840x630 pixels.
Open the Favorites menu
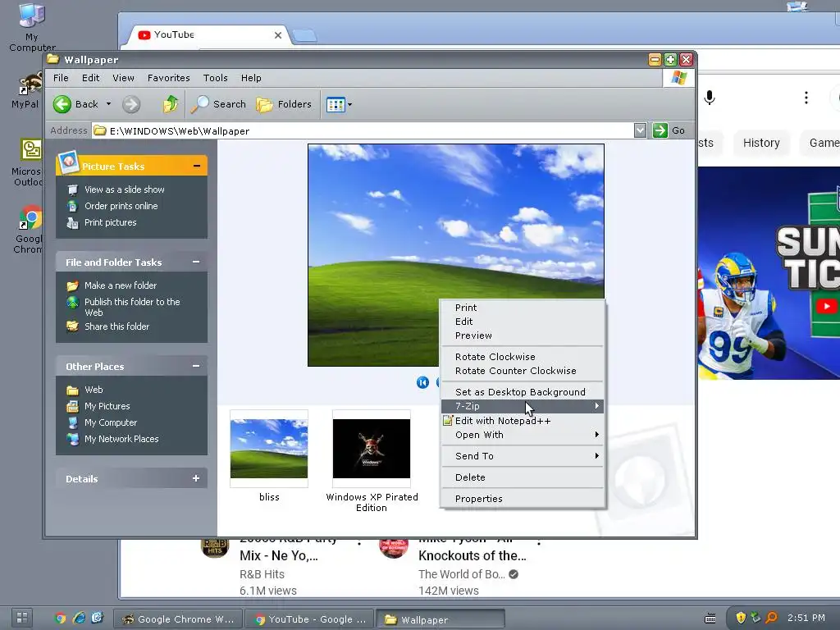[x=169, y=78]
